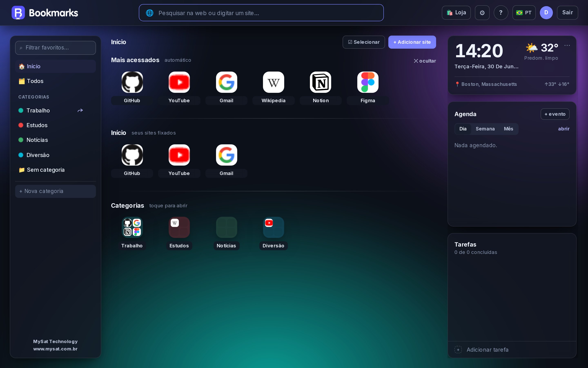Image resolution: width=588 pixels, height=368 pixels.
Task: Click the plus icon beside Adicionar tarefa
Action: click(458, 350)
